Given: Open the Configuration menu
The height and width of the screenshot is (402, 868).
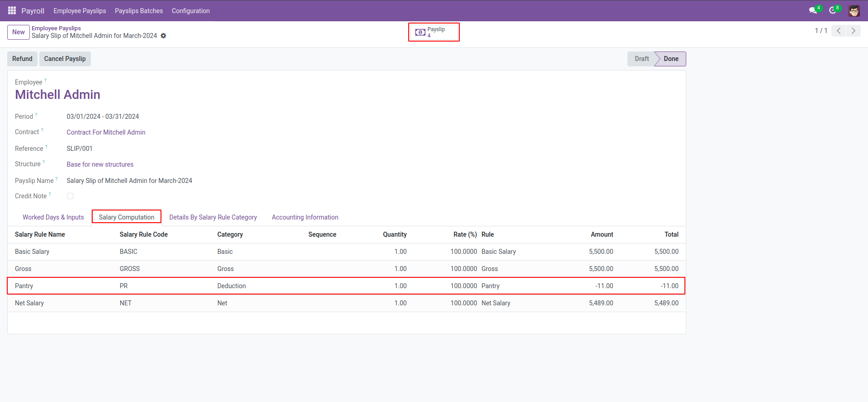Looking at the screenshot, I should coord(190,11).
